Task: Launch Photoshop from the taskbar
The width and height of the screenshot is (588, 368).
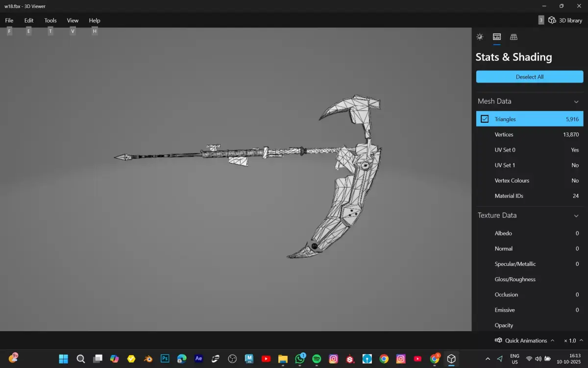Action: (165, 359)
